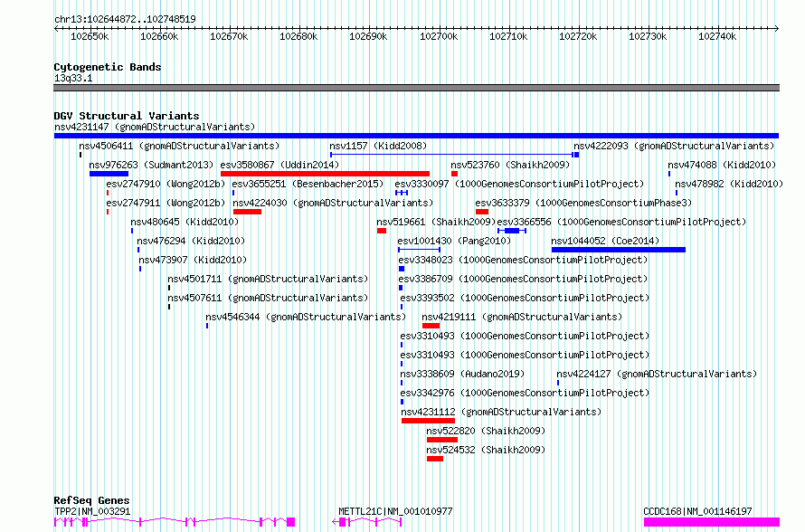This screenshot has height=532, width=805.
Task: Open the CCDC168|NM_001146197 gene label
Action: click(x=697, y=511)
